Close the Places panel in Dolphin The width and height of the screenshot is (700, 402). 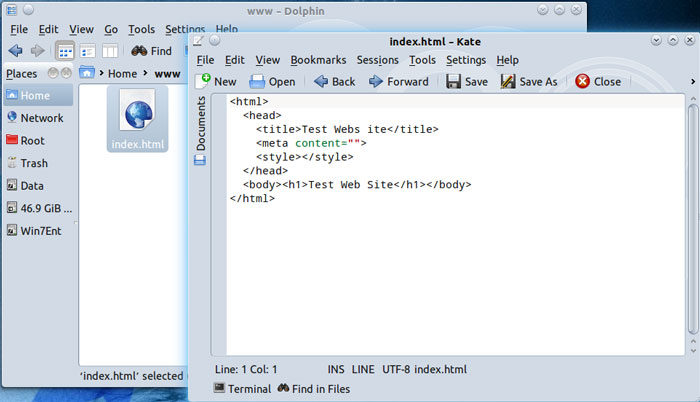66,73
